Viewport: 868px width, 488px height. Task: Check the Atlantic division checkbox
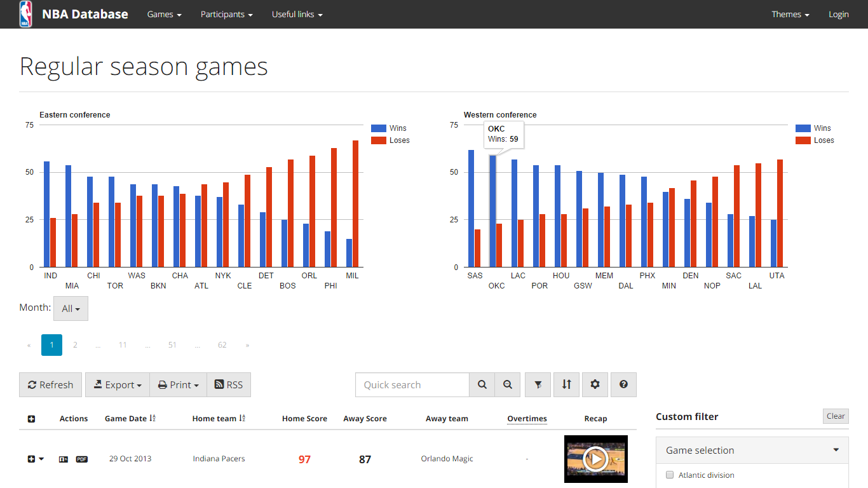[x=670, y=475]
